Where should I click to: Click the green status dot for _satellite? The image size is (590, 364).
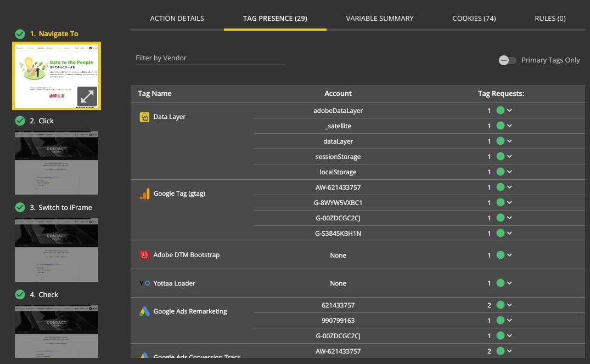501,126
